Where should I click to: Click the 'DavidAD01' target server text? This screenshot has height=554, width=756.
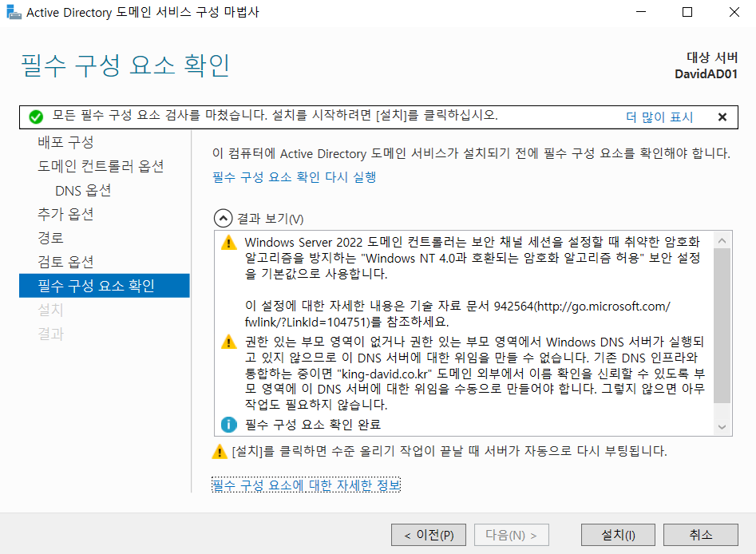(706, 74)
